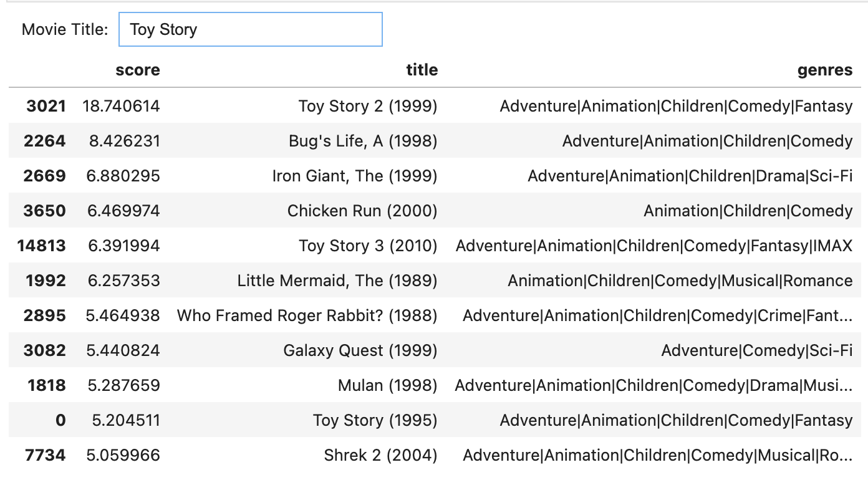Select the score column header
This screenshot has height=490, width=868.
[138, 70]
